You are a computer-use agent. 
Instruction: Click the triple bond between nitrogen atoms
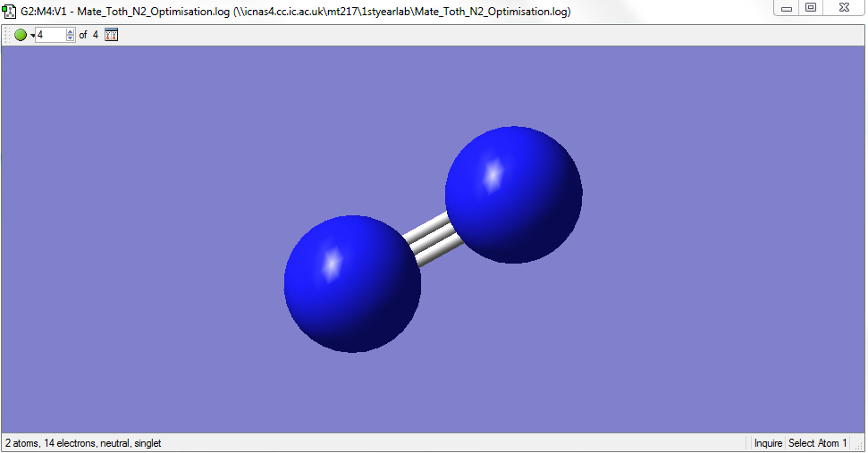(434, 239)
